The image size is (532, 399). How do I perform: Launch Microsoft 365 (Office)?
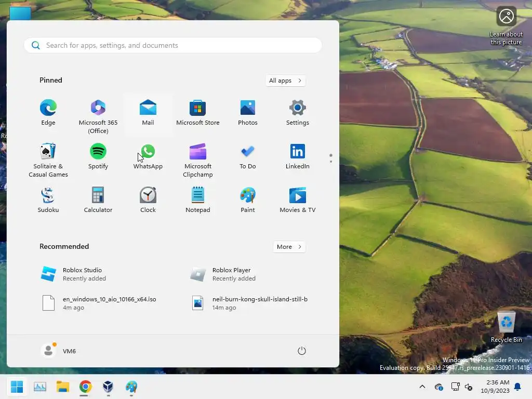(x=98, y=116)
